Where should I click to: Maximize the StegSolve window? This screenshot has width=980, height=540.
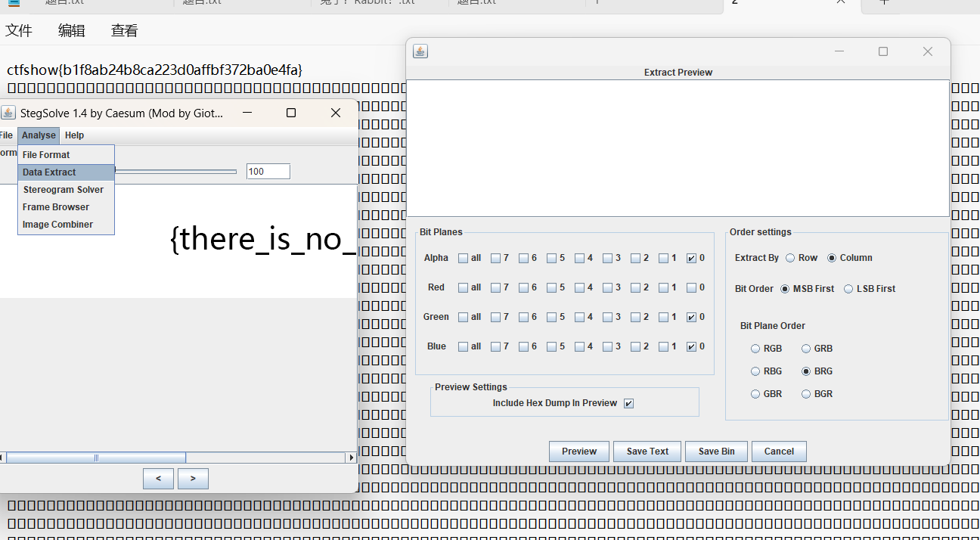291,113
